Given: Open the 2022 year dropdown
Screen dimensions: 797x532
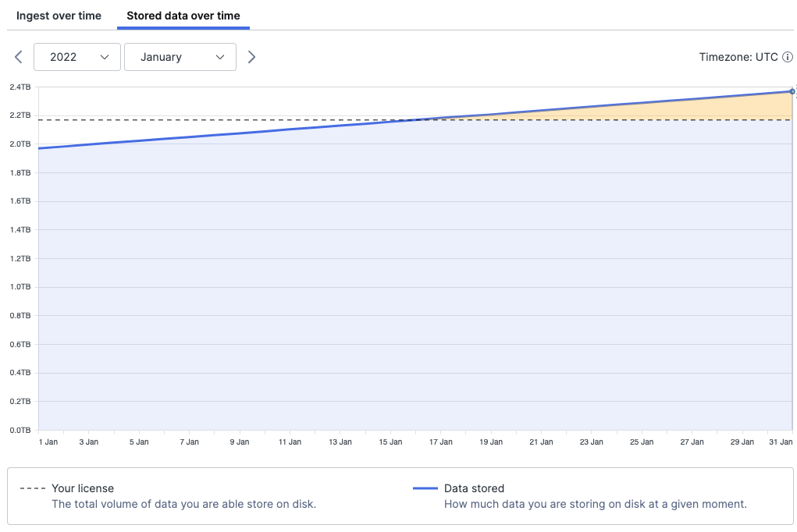Looking at the screenshot, I should pyautogui.click(x=76, y=56).
